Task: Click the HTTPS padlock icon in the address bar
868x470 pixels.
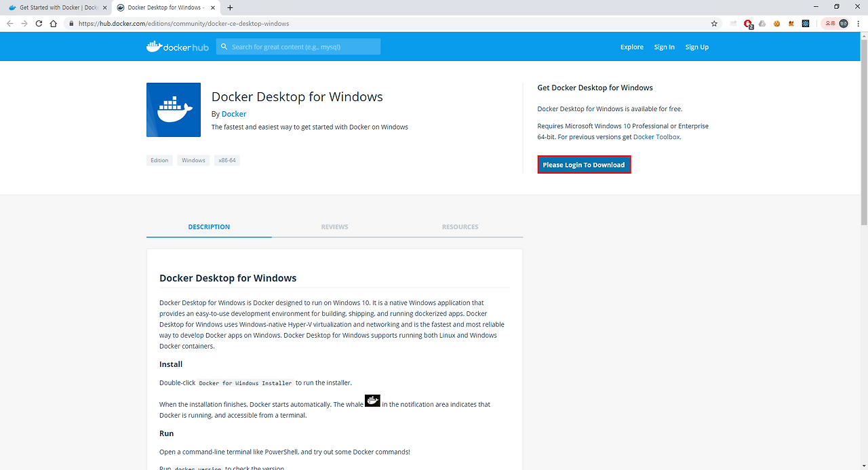Action: point(71,23)
